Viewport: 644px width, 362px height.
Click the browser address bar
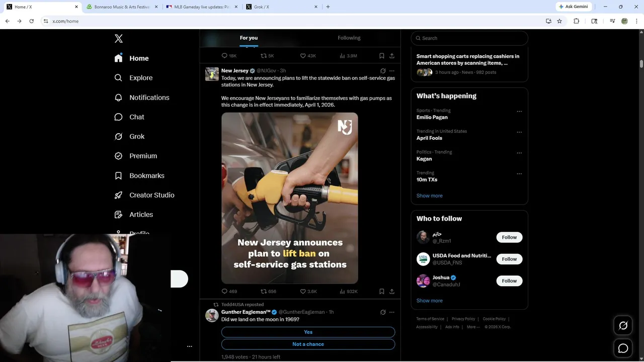click(x=292, y=21)
